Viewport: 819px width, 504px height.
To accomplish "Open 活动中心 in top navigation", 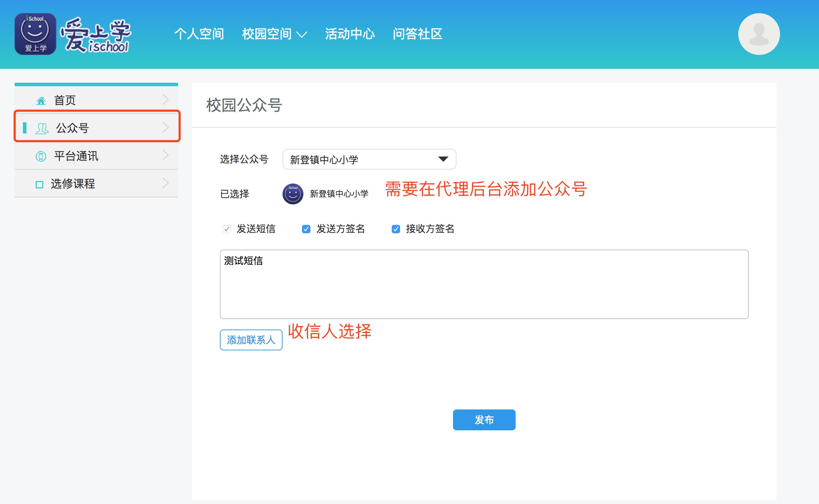I will point(350,34).
